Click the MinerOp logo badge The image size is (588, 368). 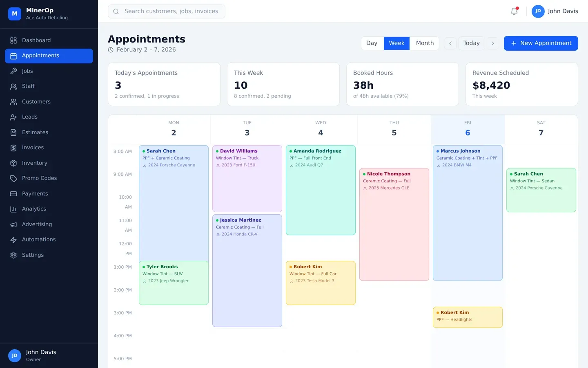15,13
